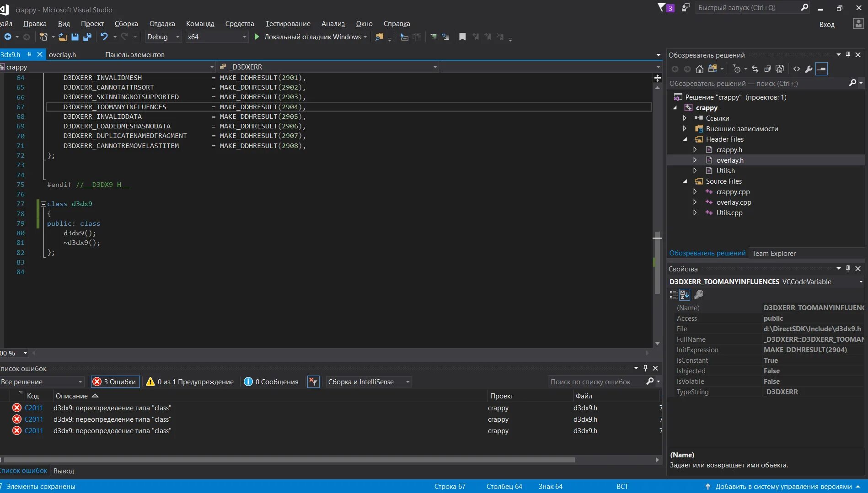Viewport: 868px width, 493px height.
Task: Click the open file folder icon
Action: tap(63, 37)
